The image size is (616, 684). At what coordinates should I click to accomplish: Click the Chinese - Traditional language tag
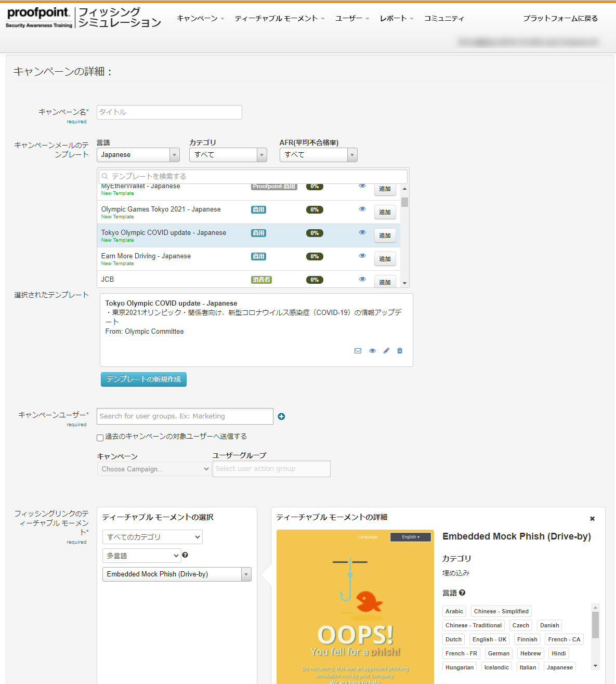click(474, 625)
